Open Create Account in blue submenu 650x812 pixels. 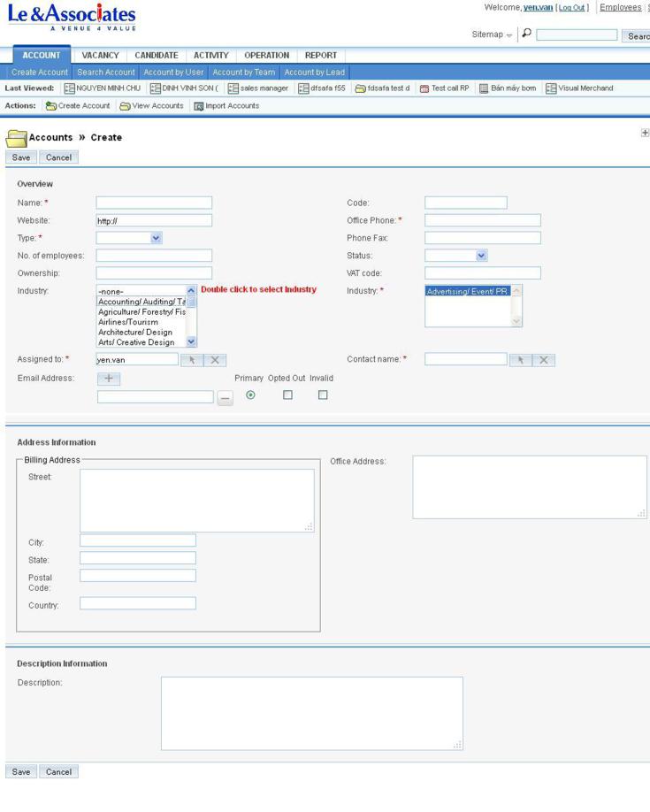[x=40, y=73]
